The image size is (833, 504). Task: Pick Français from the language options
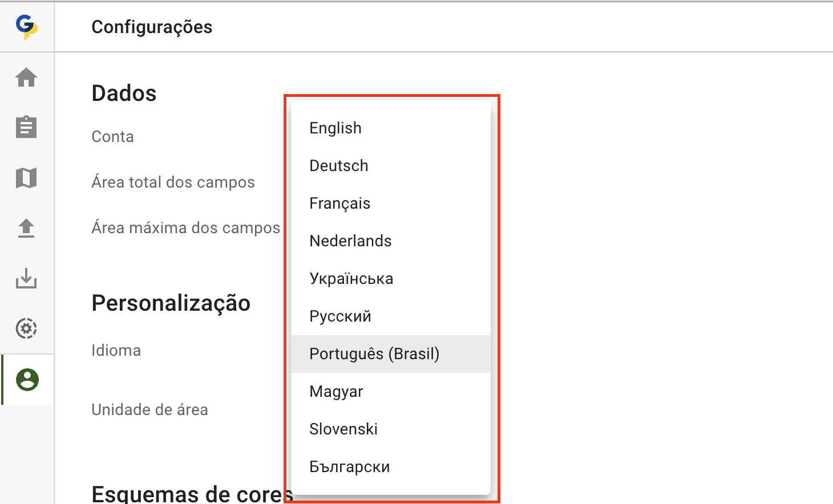coord(340,204)
